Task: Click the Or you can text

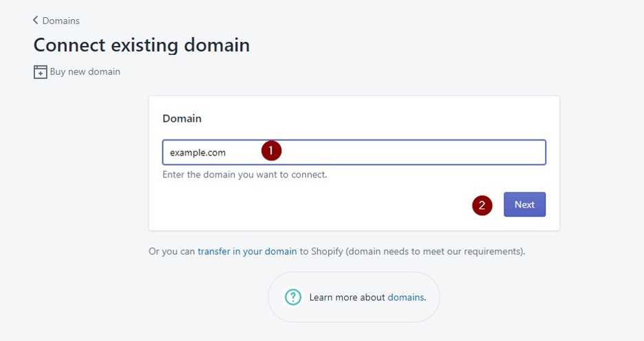Action: point(172,251)
